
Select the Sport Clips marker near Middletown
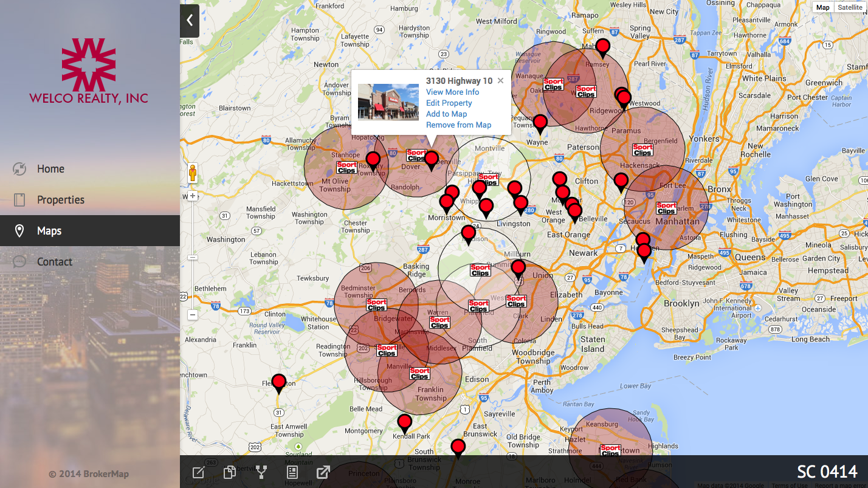(610, 450)
